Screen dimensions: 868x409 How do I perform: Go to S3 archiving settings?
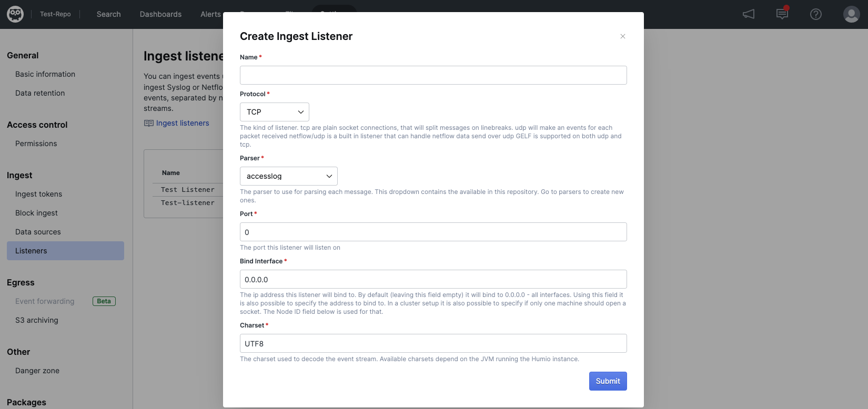click(37, 320)
